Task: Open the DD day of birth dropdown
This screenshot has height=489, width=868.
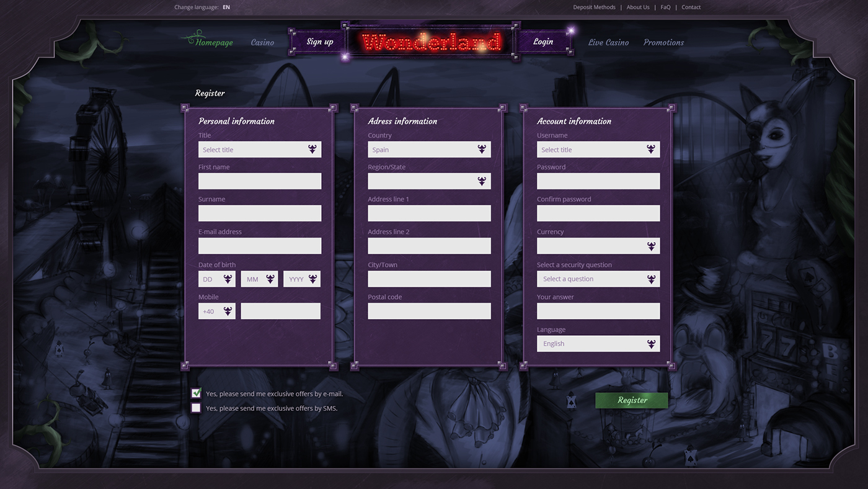Action: 217,279
